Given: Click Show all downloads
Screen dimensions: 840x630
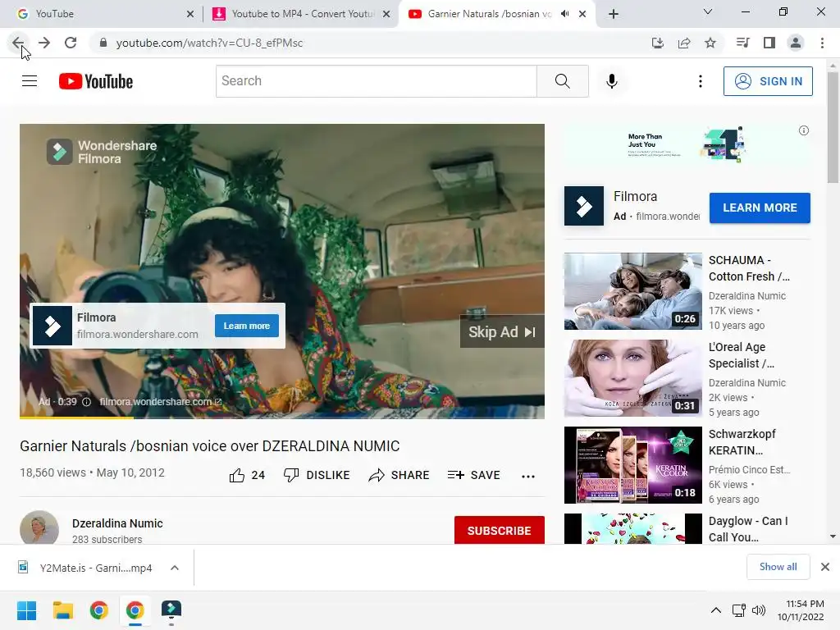Looking at the screenshot, I should (x=778, y=567).
